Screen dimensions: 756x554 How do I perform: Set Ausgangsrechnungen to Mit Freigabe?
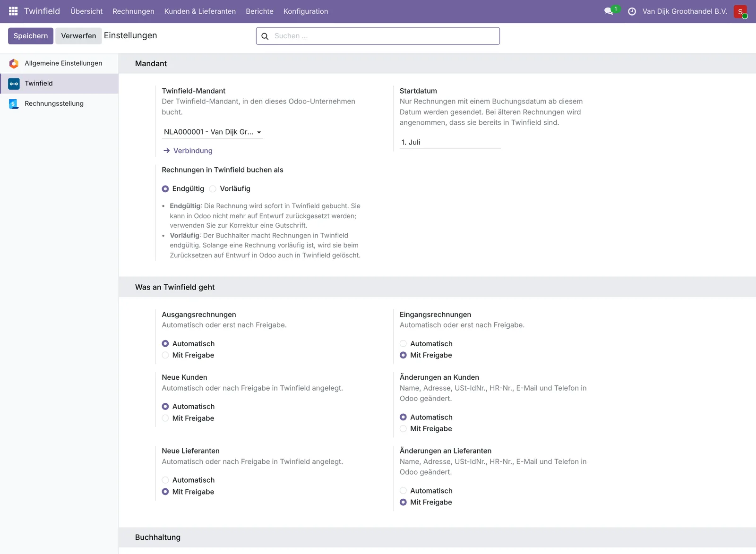coord(165,355)
